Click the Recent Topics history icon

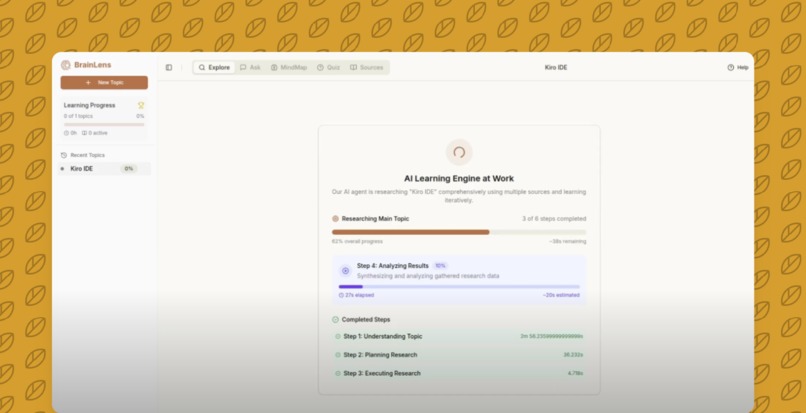(x=64, y=155)
